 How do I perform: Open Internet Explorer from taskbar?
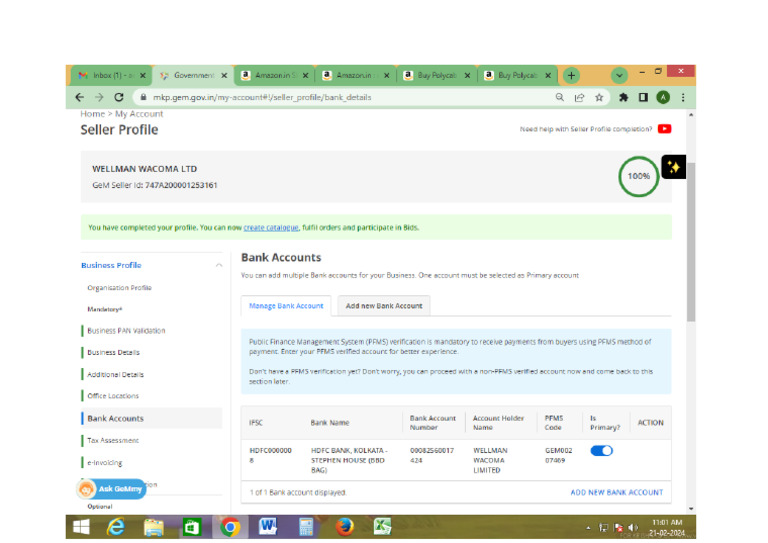coord(116,527)
